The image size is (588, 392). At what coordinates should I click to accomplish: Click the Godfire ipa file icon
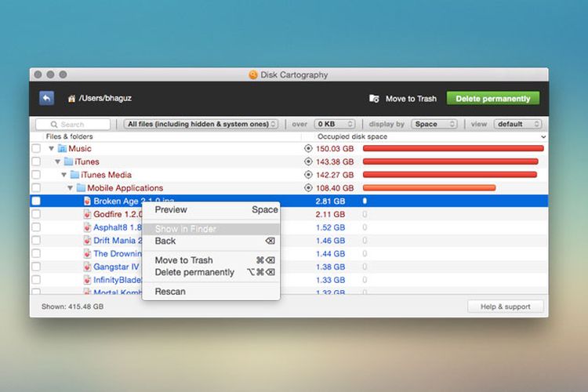coord(87,214)
